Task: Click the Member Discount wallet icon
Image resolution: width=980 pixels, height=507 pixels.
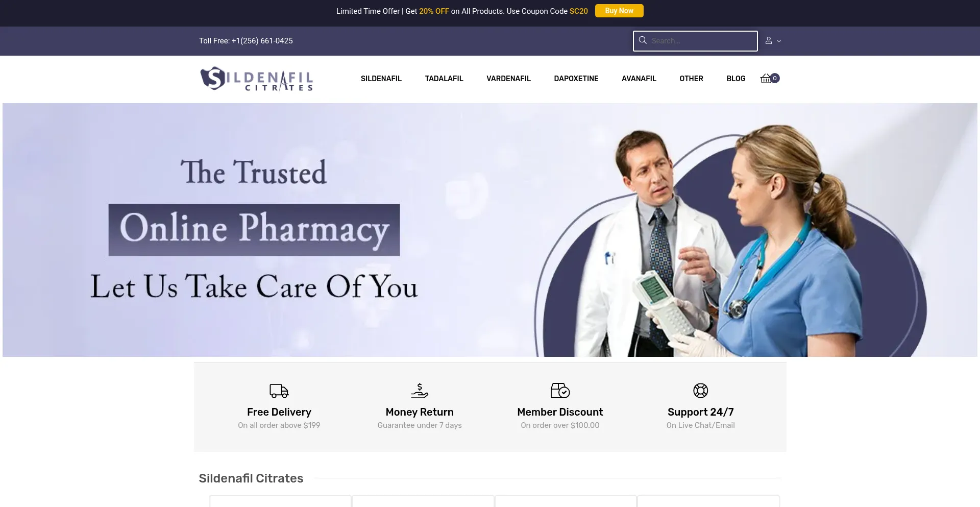Action: point(560,391)
